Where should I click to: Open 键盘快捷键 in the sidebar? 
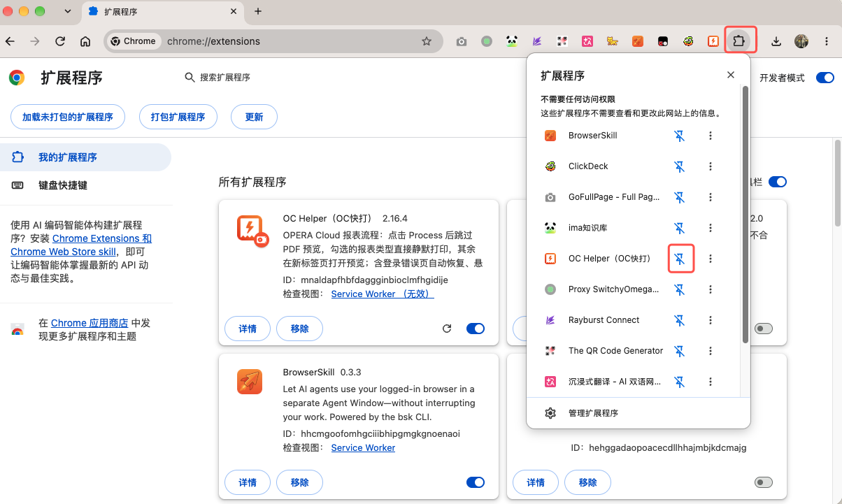[85, 185]
